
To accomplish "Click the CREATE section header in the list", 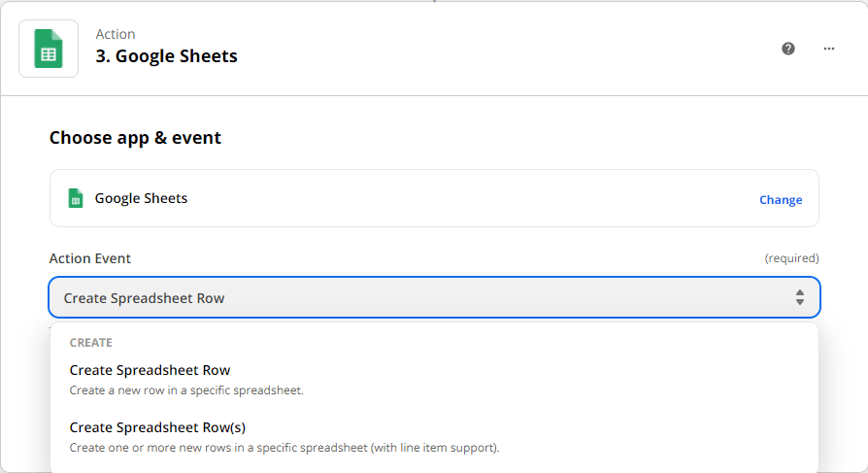I will (91, 343).
